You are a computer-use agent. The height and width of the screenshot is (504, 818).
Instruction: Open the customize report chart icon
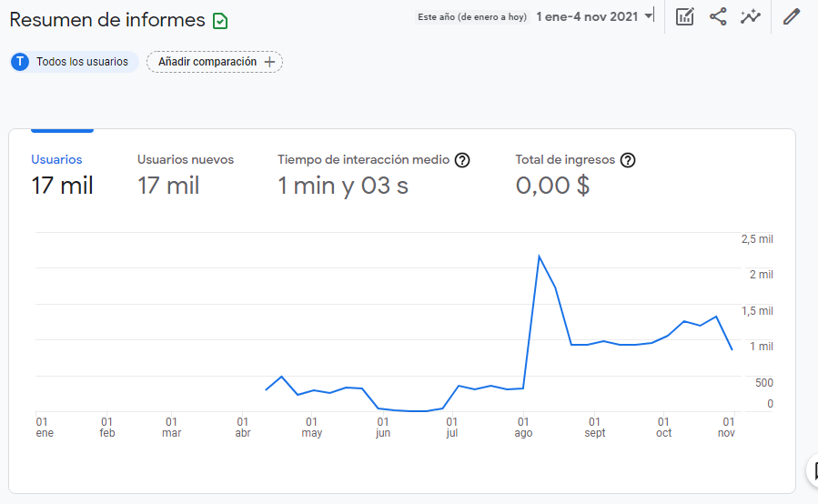pos(685,16)
